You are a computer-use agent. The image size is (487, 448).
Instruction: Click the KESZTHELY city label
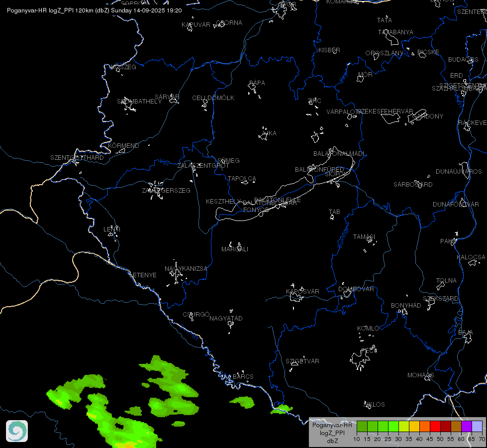pos(223,202)
